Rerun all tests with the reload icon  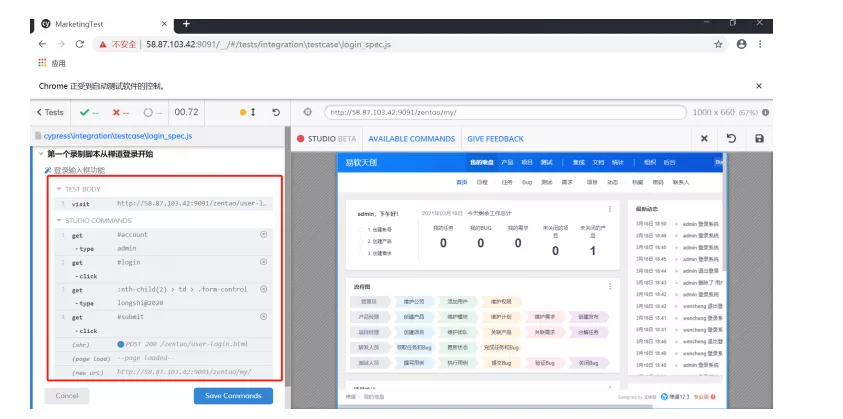pos(276,112)
